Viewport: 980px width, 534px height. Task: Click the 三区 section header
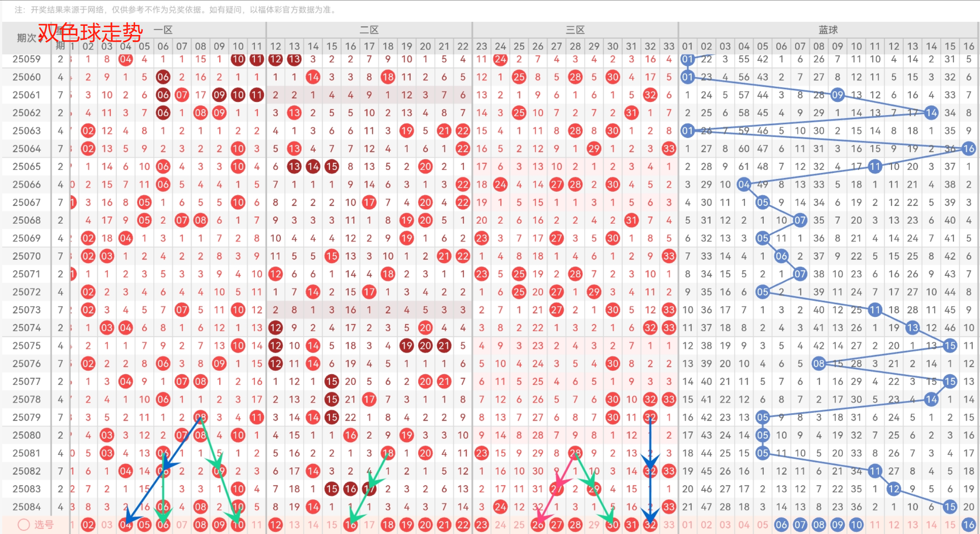coord(575,30)
